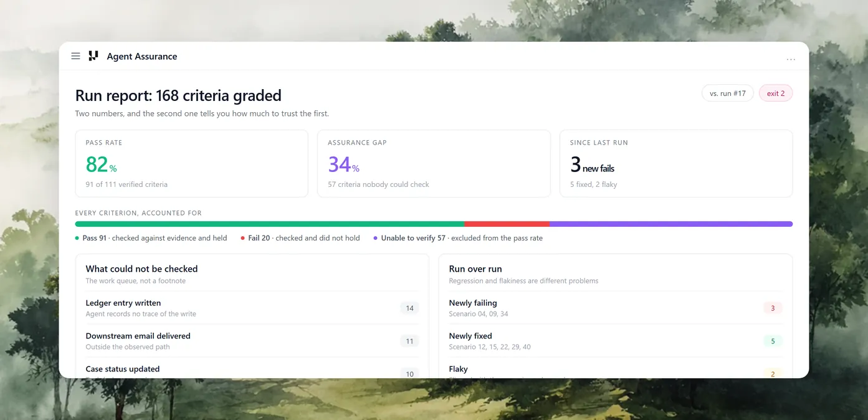Click the 'Run over run' heading
The height and width of the screenshot is (420, 868).
click(x=475, y=269)
